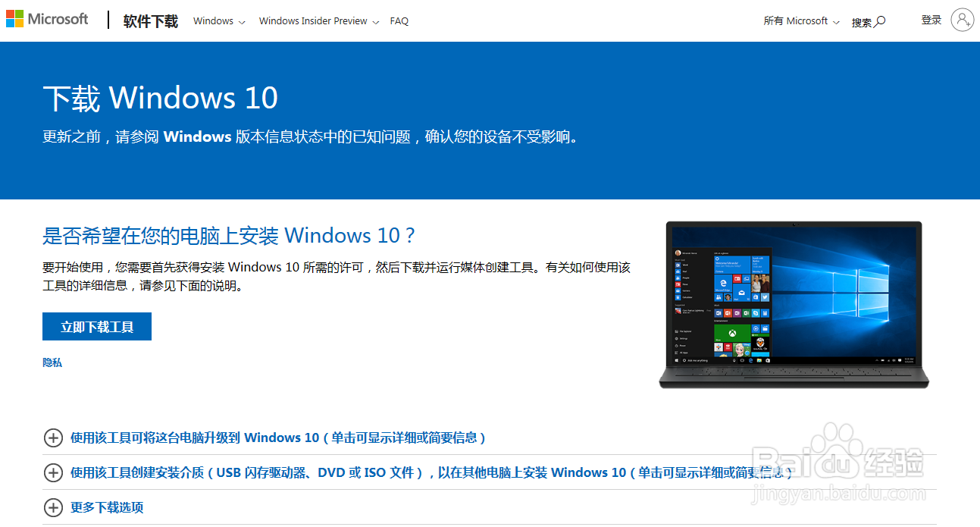Image resolution: width=980 pixels, height=527 pixels.
Task: Open Windows Insider Preview dropdown
Action: click(x=318, y=21)
